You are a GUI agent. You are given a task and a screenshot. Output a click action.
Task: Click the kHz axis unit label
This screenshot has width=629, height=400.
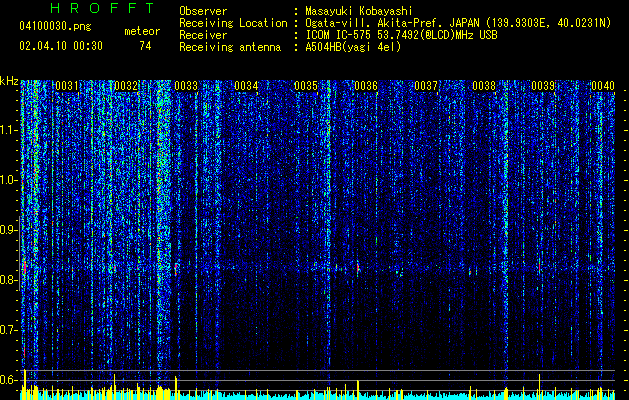[9, 81]
